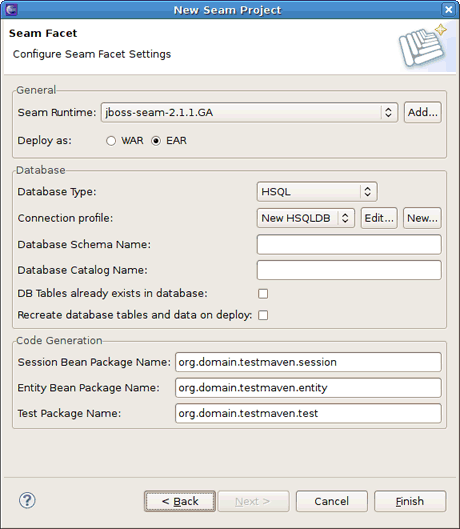Click Finish to create the project

coord(410,501)
